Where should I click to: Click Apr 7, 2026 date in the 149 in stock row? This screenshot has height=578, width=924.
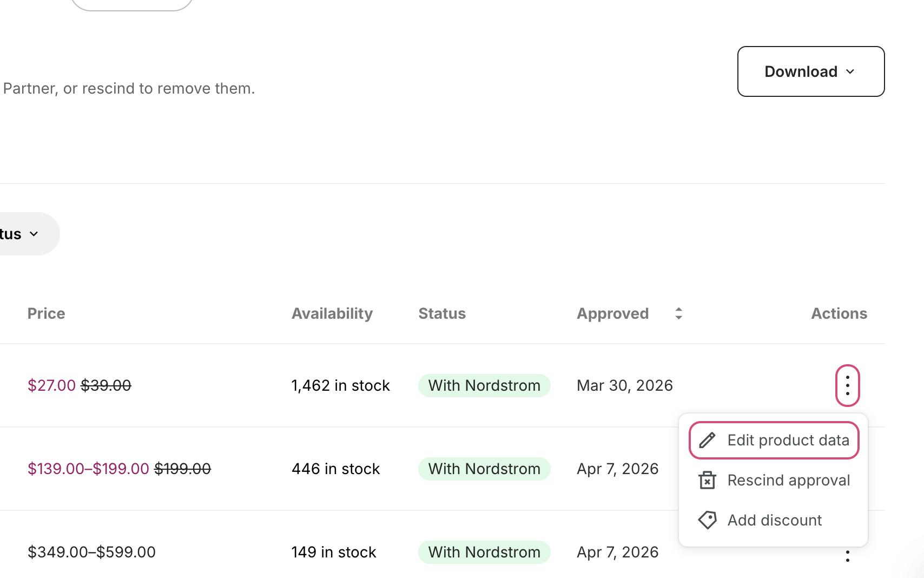tap(618, 552)
